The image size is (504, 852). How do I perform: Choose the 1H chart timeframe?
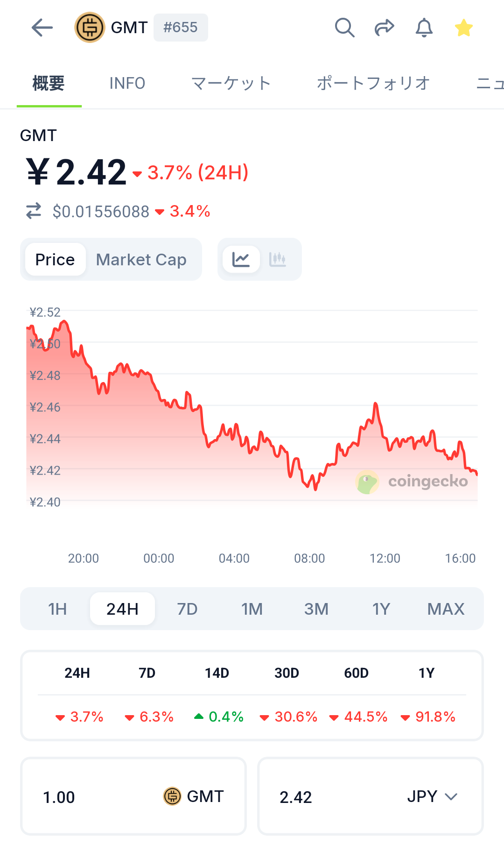click(x=57, y=609)
